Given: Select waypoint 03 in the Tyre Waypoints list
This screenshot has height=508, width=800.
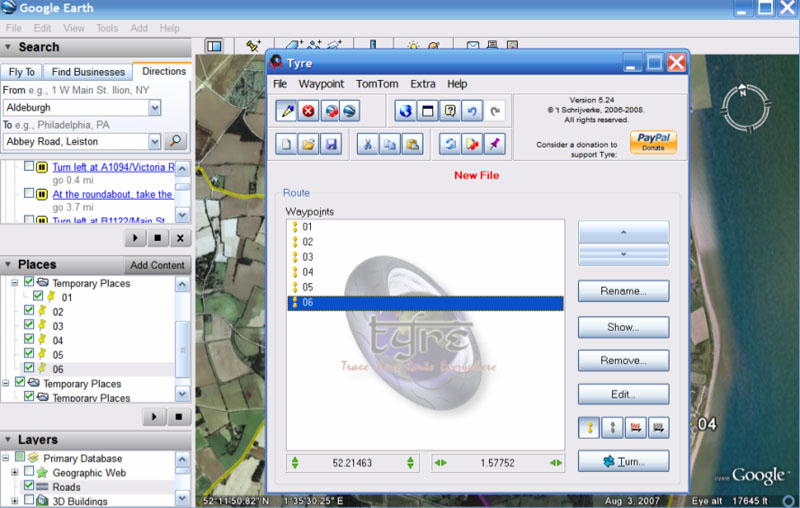Looking at the screenshot, I should [426, 257].
